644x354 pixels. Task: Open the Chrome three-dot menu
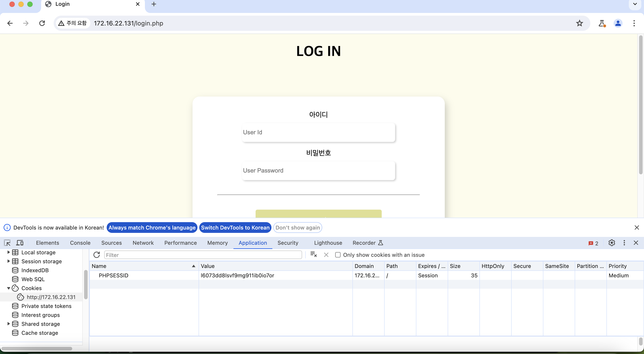[x=634, y=23]
